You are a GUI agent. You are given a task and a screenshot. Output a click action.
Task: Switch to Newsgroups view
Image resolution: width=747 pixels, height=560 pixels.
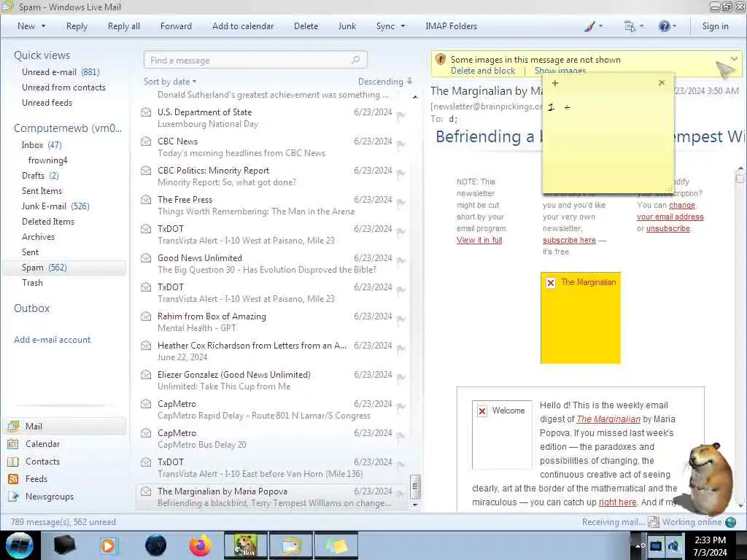click(x=50, y=497)
